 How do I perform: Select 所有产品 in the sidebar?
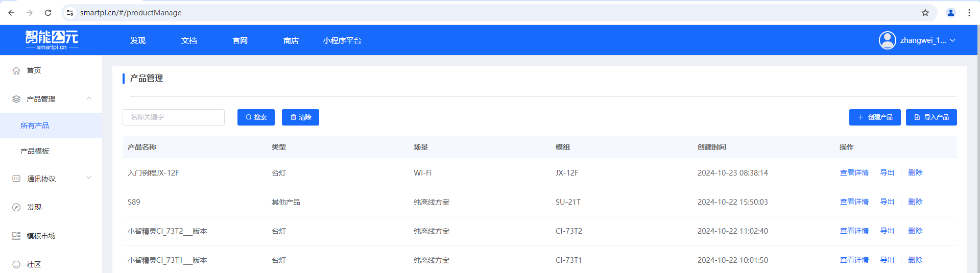(x=51, y=126)
